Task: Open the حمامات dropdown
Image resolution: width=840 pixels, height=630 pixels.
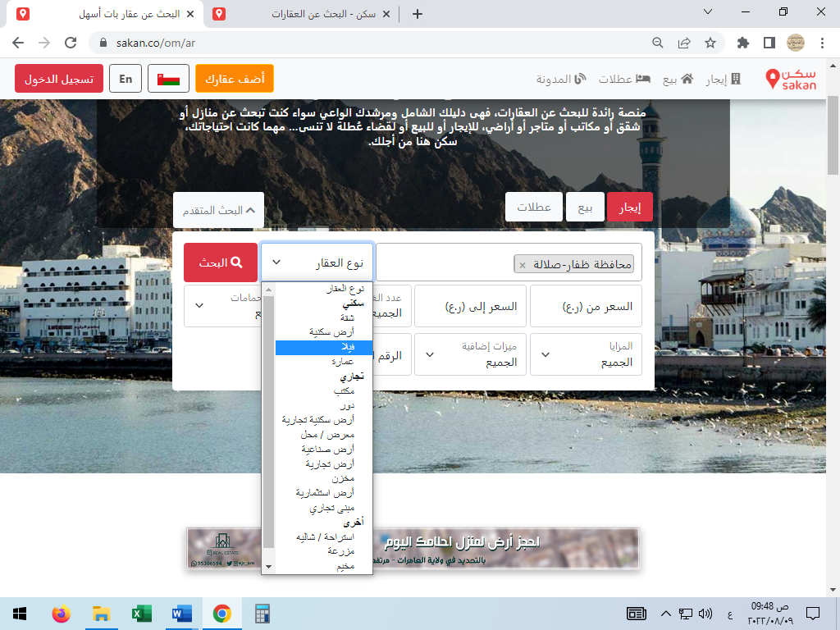Action: [223, 306]
